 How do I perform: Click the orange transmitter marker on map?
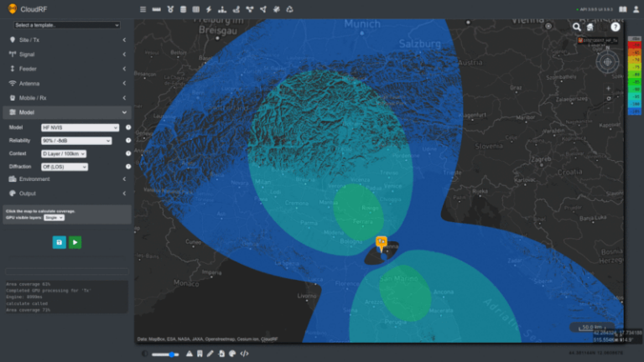tap(381, 243)
